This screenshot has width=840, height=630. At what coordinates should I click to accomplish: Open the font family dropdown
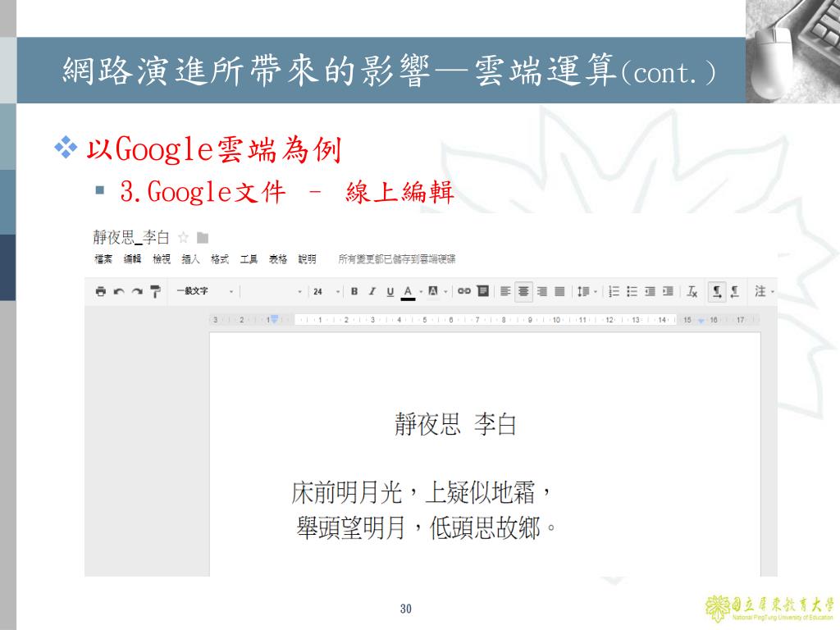272,291
